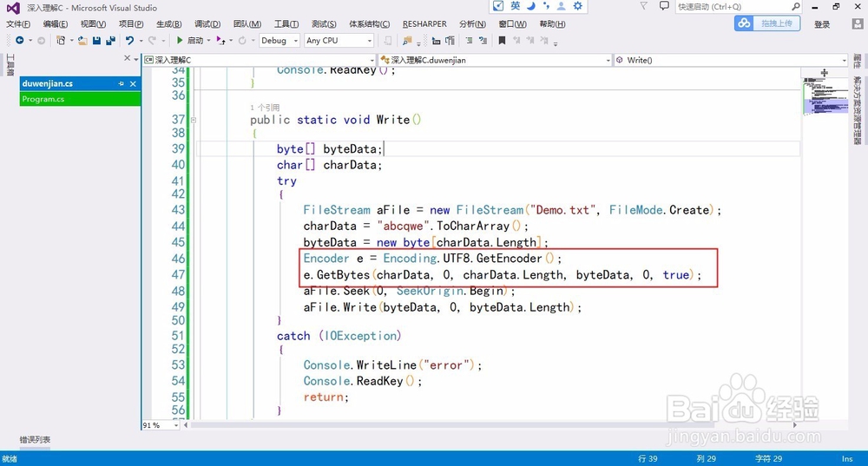The width and height of the screenshot is (868, 466).
Task: Click the feedback speech bubble icon
Action: click(664, 6)
